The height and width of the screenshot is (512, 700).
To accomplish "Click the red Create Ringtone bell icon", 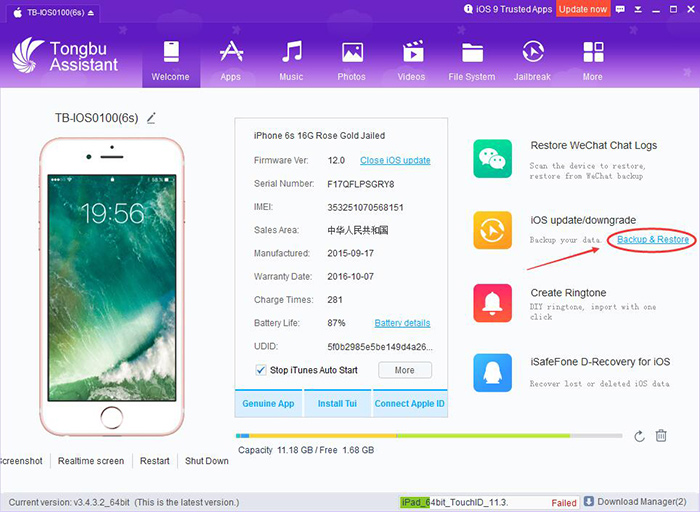I will pos(492,303).
